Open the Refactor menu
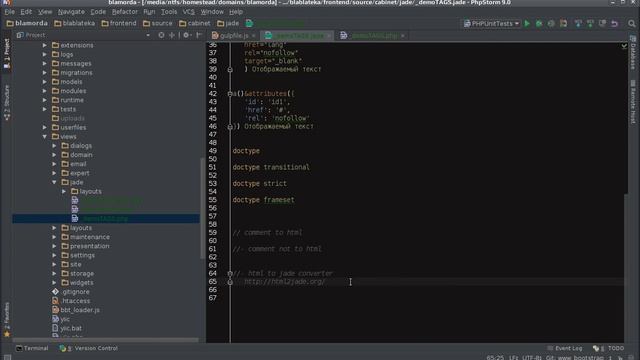Screen dimensions: 640x360 tap(125, 12)
